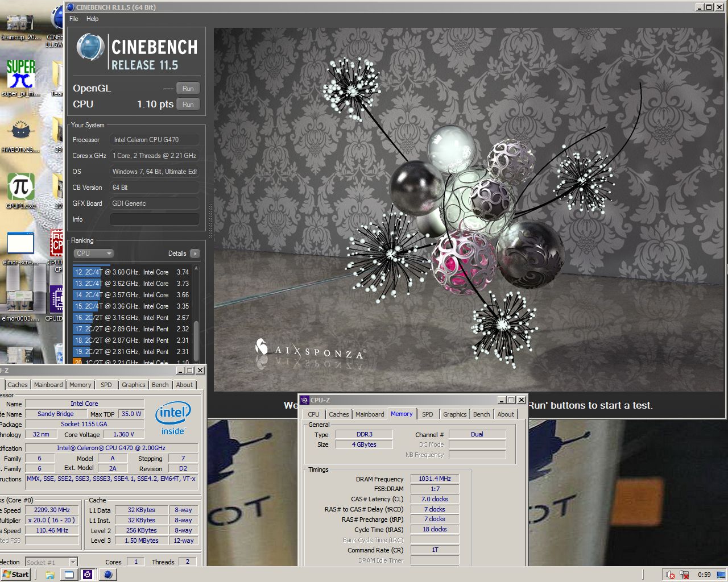Click the Info input field in Your System
728x582 pixels.
[x=155, y=219]
